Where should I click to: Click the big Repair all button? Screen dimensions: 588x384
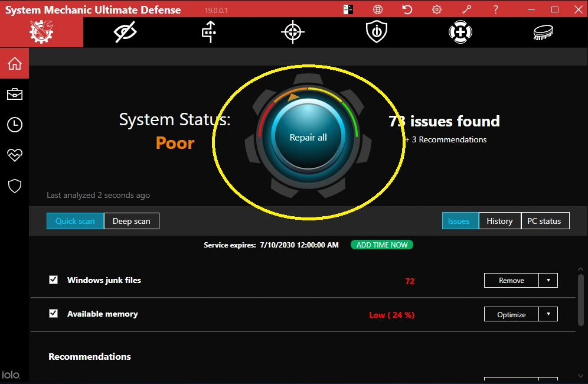[x=308, y=138]
